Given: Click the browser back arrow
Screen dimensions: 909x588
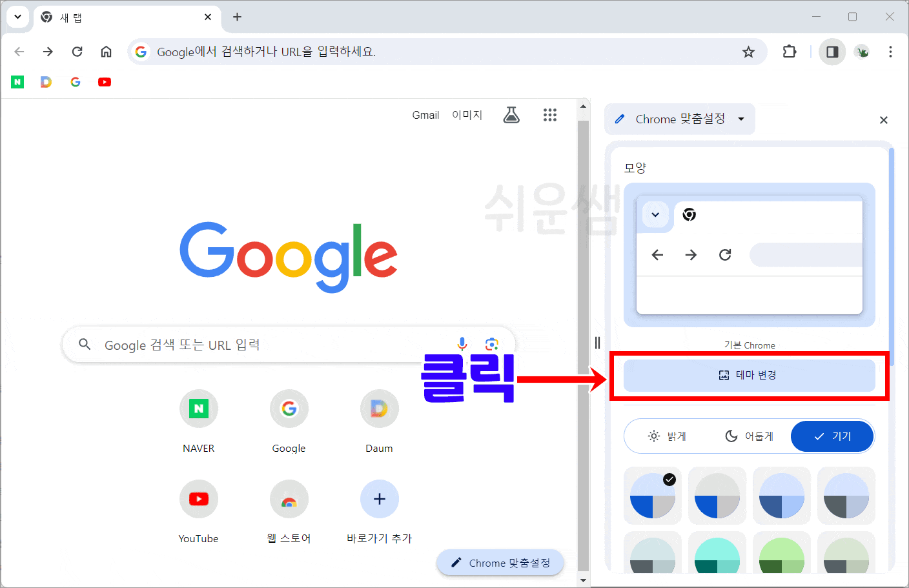Looking at the screenshot, I should [x=19, y=52].
